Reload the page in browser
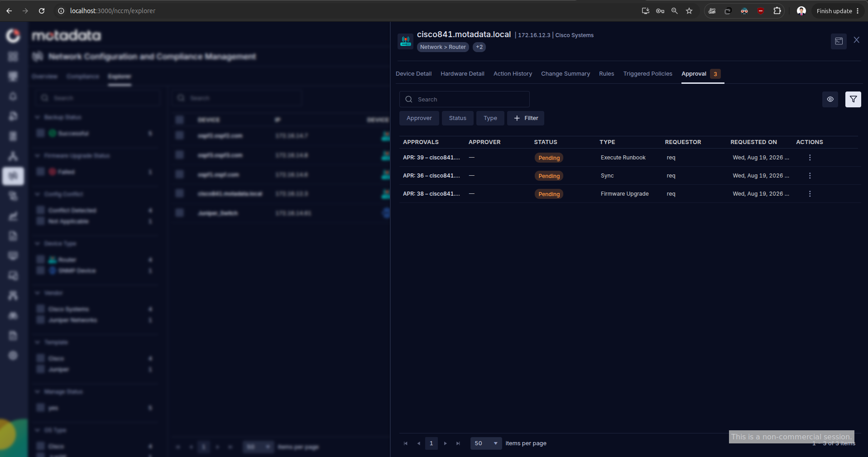This screenshot has height=457, width=868. pyautogui.click(x=42, y=11)
